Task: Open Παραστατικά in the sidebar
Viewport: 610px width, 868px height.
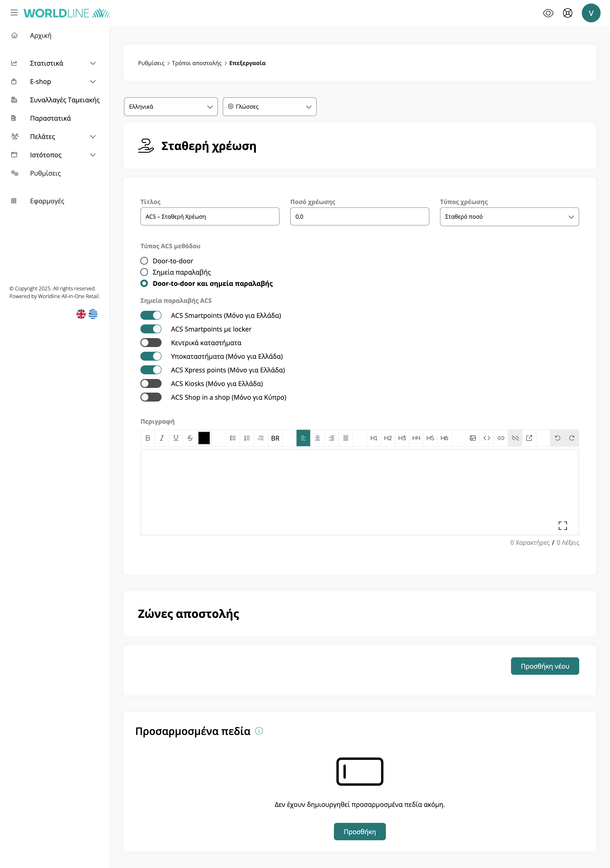Action: click(50, 118)
